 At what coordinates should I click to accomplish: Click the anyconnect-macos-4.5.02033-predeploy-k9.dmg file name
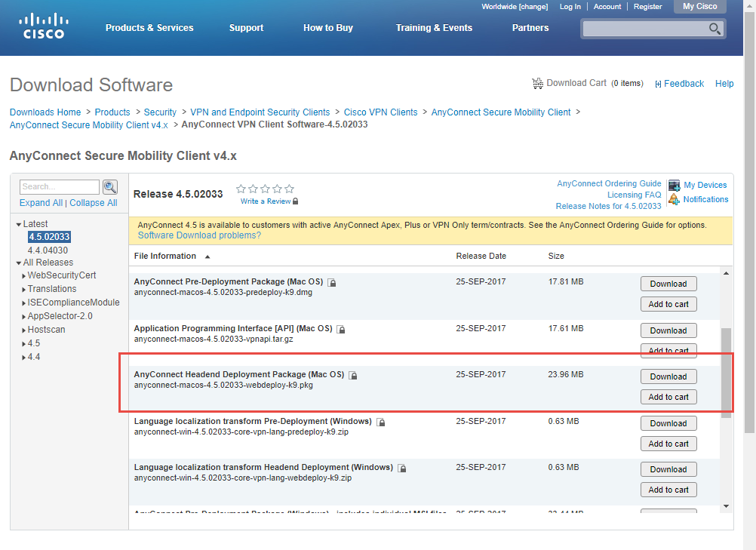click(x=223, y=293)
